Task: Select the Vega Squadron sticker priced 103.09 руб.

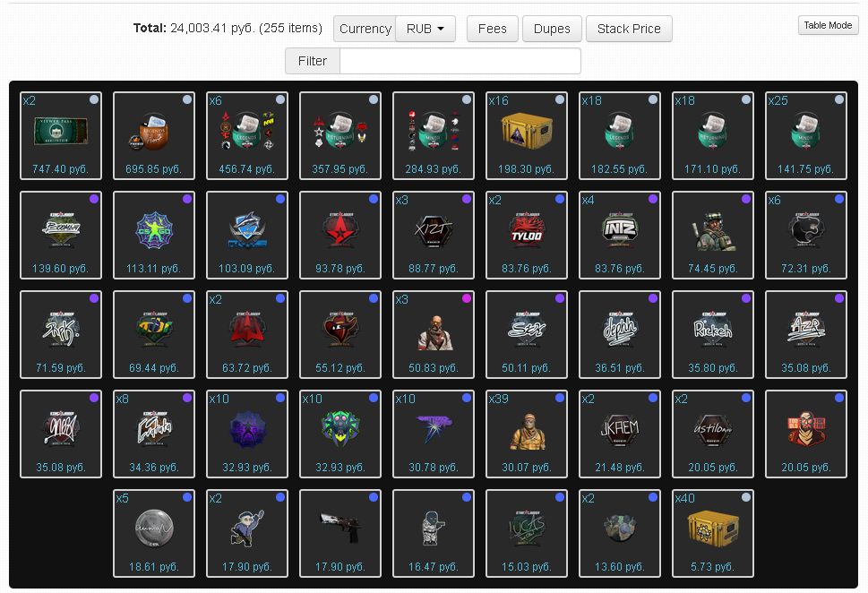Action: pyautogui.click(x=247, y=235)
